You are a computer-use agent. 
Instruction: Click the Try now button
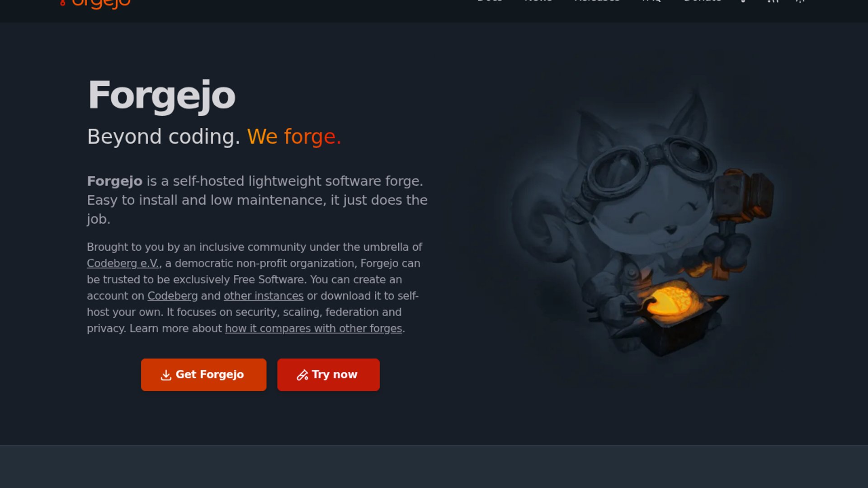click(328, 375)
